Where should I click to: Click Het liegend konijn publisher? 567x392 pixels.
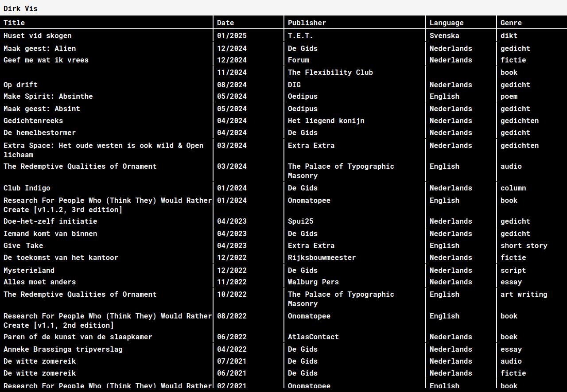326,120
